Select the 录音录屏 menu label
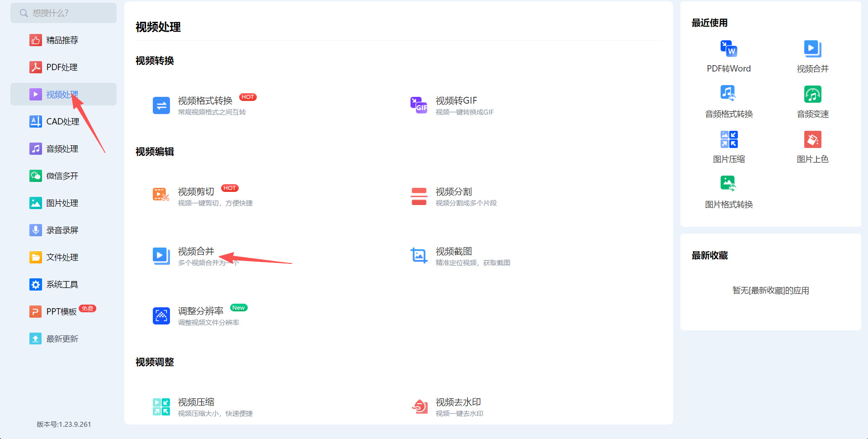Image resolution: width=868 pixels, height=439 pixels. coord(62,230)
